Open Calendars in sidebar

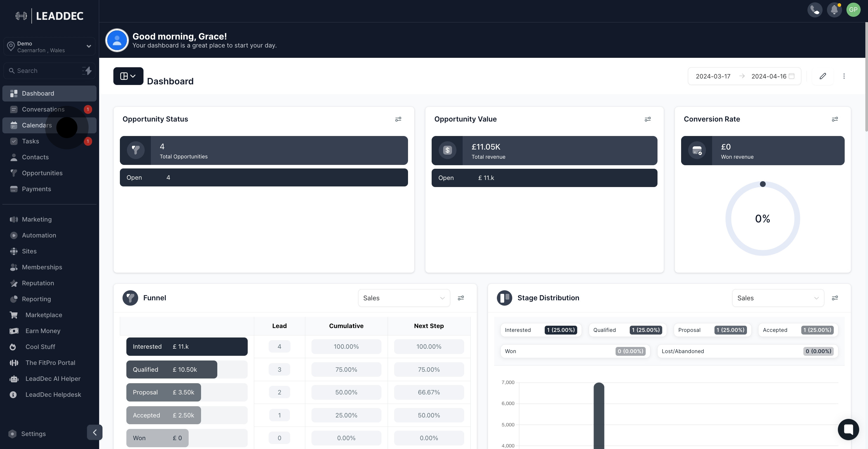(x=49, y=125)
